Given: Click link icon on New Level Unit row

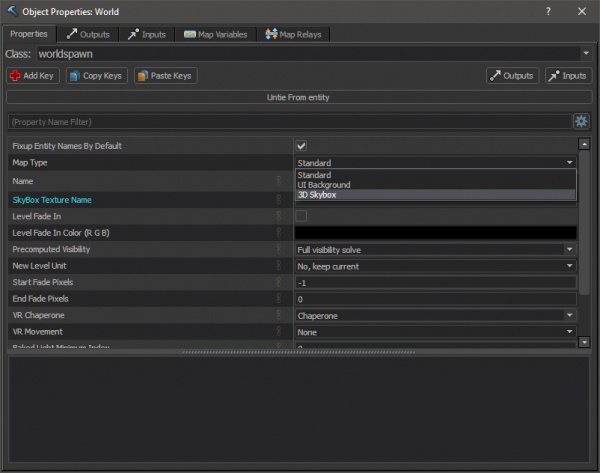Looking at the screenshot, I should click(279, 265).
